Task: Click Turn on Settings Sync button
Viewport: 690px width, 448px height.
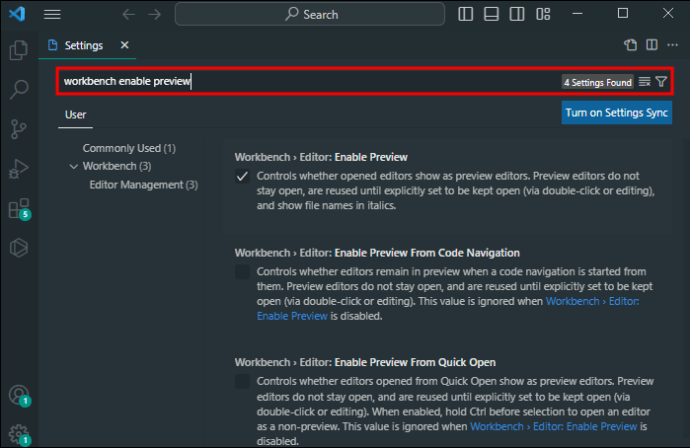Action: (616, 113)
